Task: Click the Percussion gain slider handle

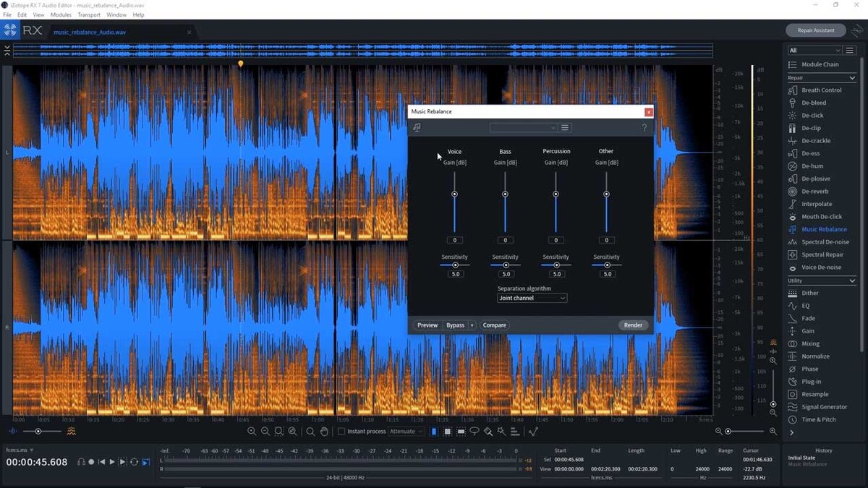Action: (556, 194)
